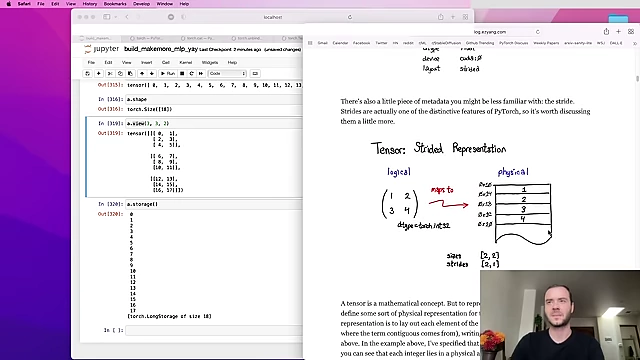Rename the build_makemore_mlp notebook title
This screenshot has width=640, height=360.
pyautogui.click(x=161, y=49)
